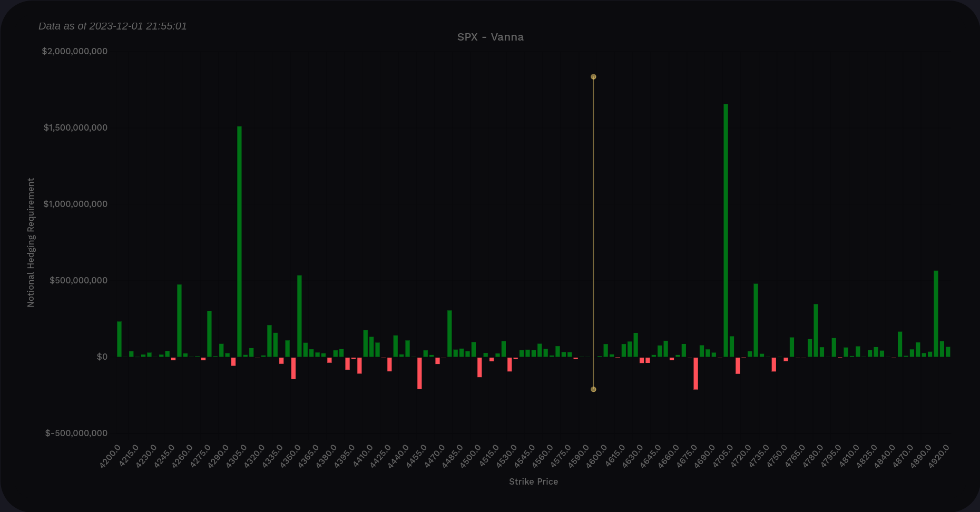Screen dimensions: 980x512
Task: Click the 4825.0 strike axis label
Action: tap(867, 456)
